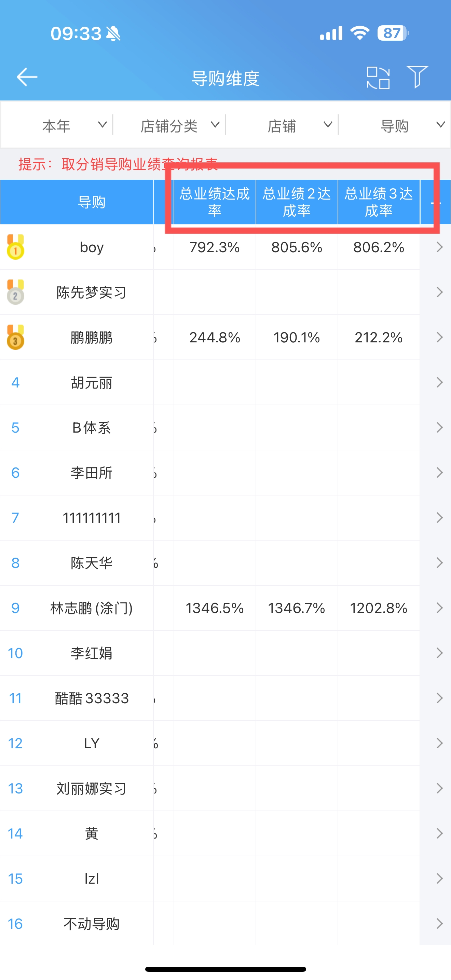Screen dimensions: 451x980
Task: Open details arrow for boy row
Action: click(x=439, y=247)
